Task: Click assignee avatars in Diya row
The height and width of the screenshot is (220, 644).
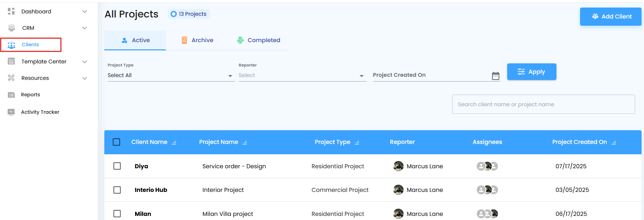Action: (x=487, y=166)
